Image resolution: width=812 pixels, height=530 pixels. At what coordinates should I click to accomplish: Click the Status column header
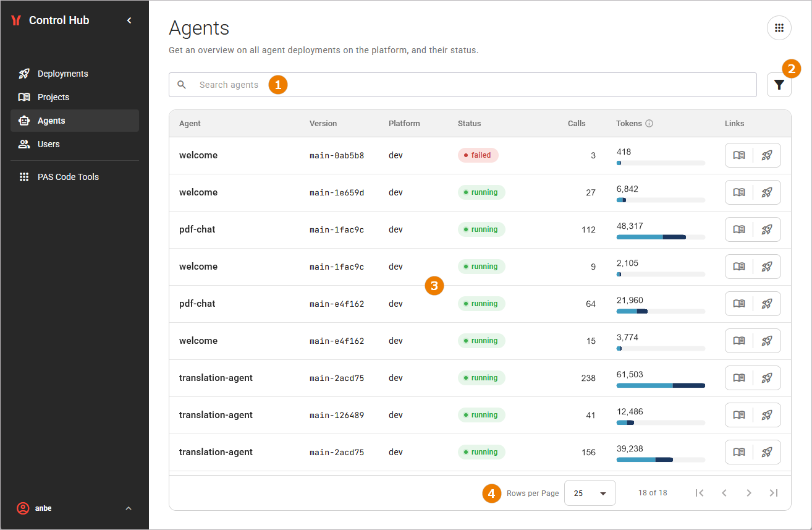pyautogui.click(x=469, y=124)
